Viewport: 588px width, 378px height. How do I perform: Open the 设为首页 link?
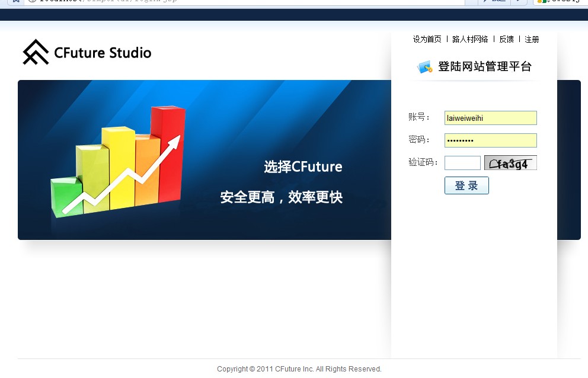coord(427,39)
